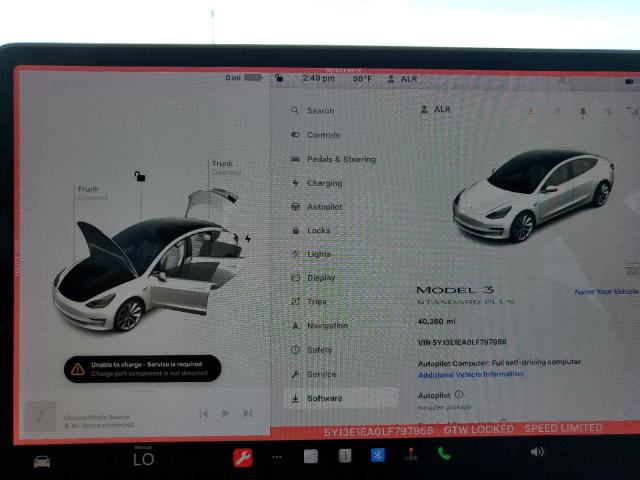Viewport: 640px width, 480px height.
Task: Skip to previous media track
Action: point(203,414)
